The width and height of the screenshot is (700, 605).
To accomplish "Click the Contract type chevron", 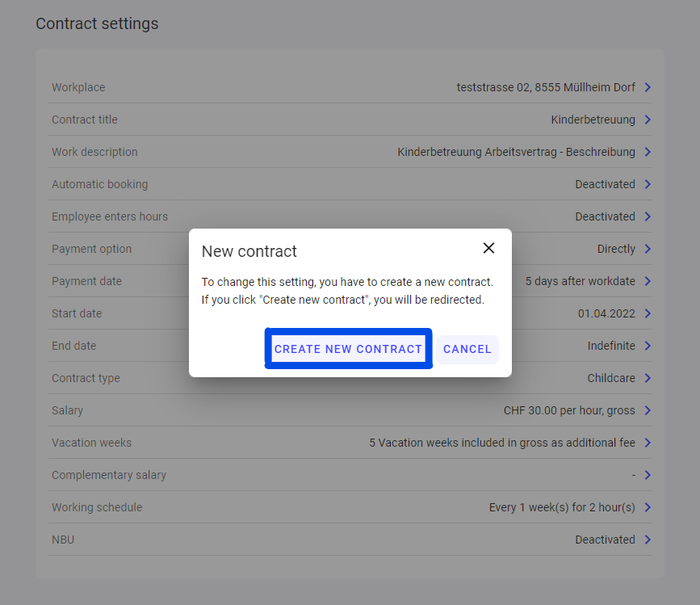I will point(648,378).
